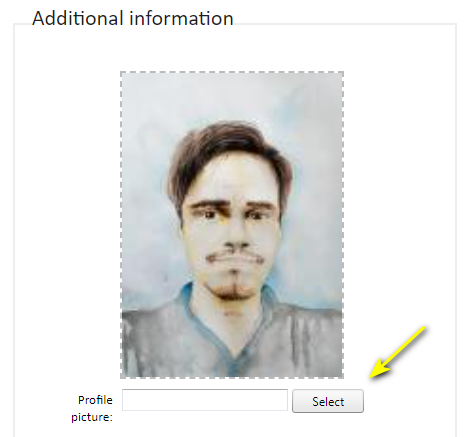
Task: Click the Select button for profile picture
Action: point(328,401)
